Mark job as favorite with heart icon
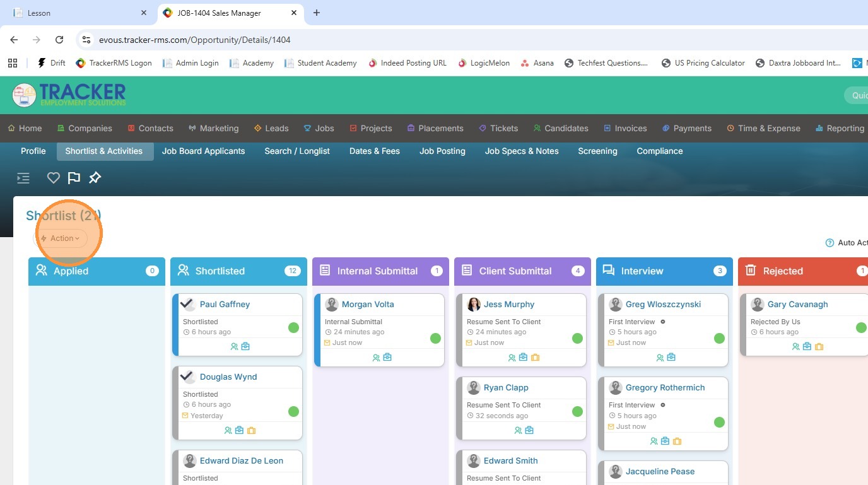The width and height of the screenshot is (868, 485). (54, 178)
